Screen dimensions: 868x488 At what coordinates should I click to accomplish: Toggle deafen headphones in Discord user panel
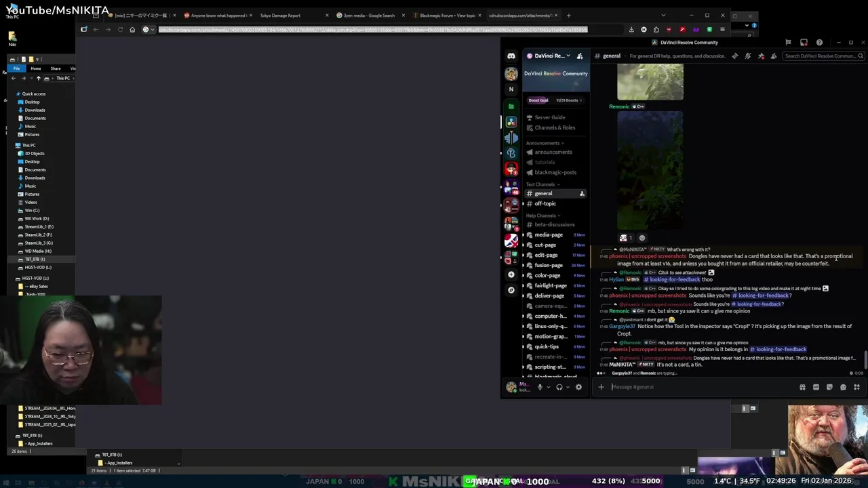pyautogui.click(x=559, y=387)
